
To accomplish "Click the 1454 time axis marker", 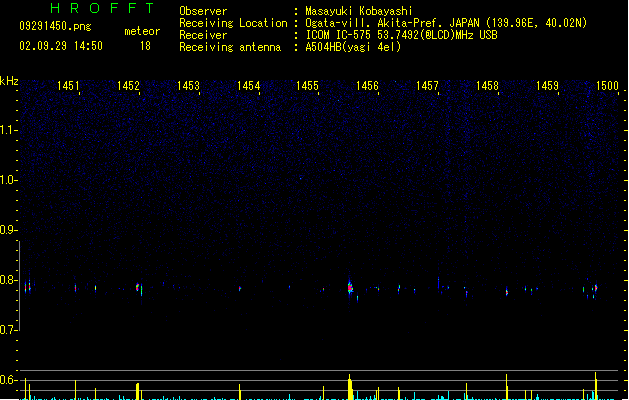I will 248,86.
